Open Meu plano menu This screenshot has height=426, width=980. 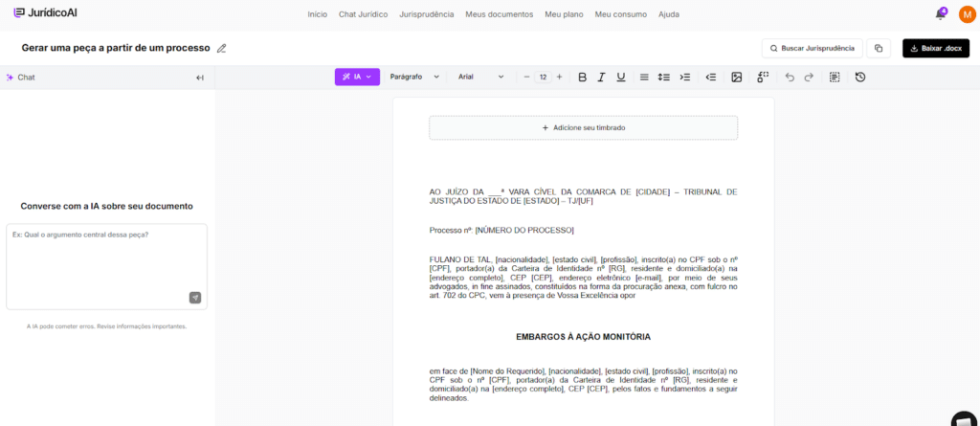coord(564,14)
